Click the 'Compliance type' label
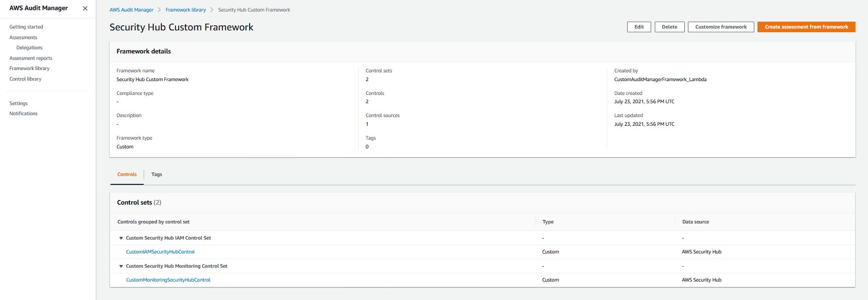The width and height of the screenshot is (868, 300). (135, 93)
